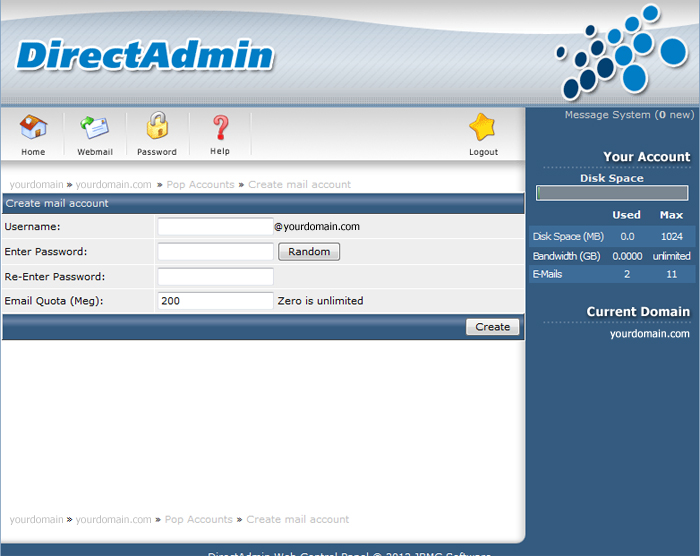Screen dimensions: 700x556
Task: Click top breadcrumb Pop Accounts link
Action: tap(200, 184)
